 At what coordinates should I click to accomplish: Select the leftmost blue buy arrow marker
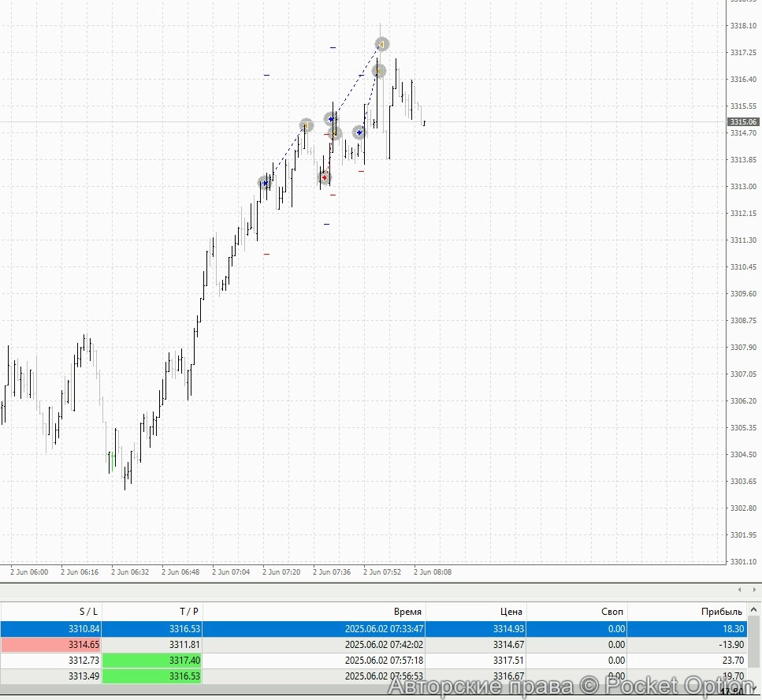pos(265,183)
